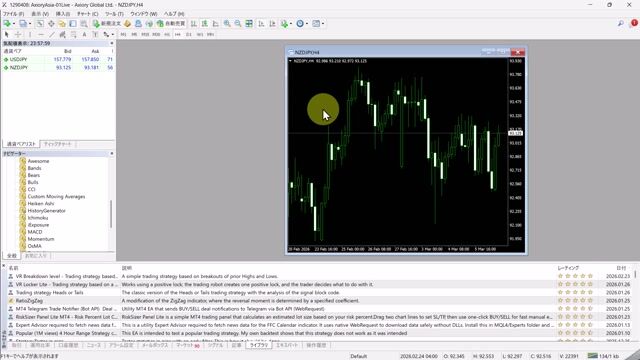Select the Horizontal Line drawing tool

click(40, 35)
